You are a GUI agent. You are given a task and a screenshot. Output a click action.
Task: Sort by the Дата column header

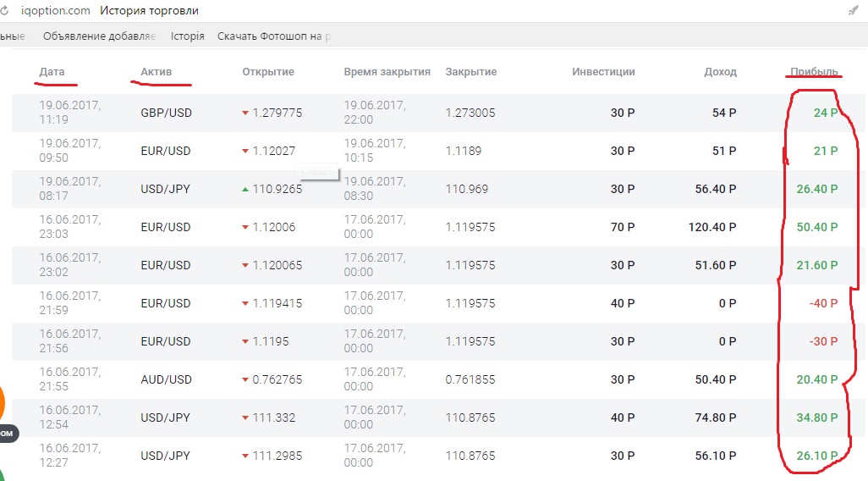pyautogui.click(x=52, y=71)
